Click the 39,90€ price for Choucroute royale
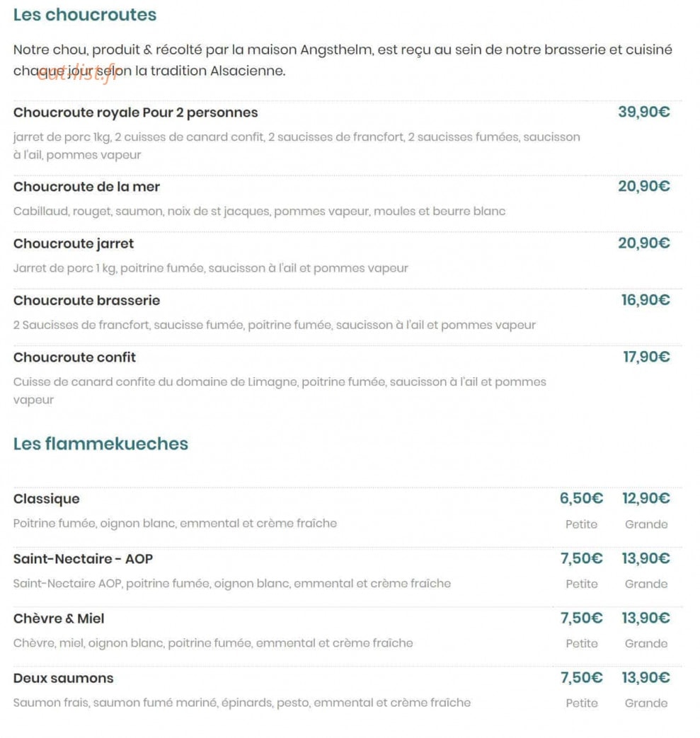 (x=643, y=112)
